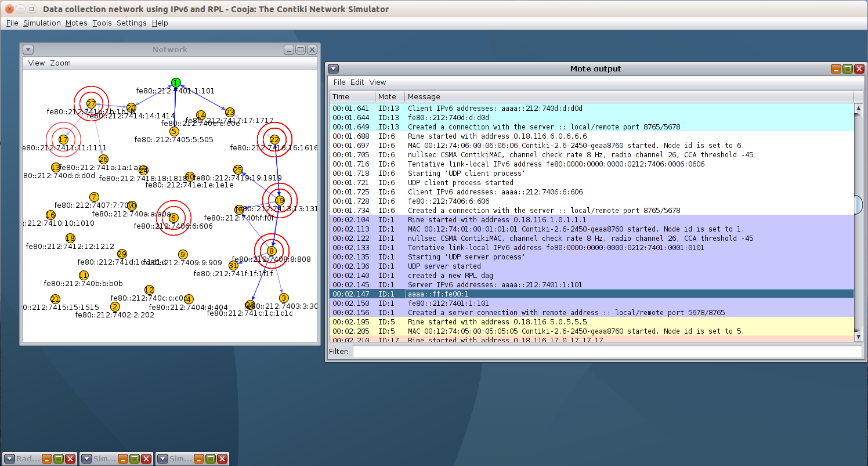Click mote 17 in the Network view
The image size is (868, 466).
pyautogui.click(x=63, y=139)
